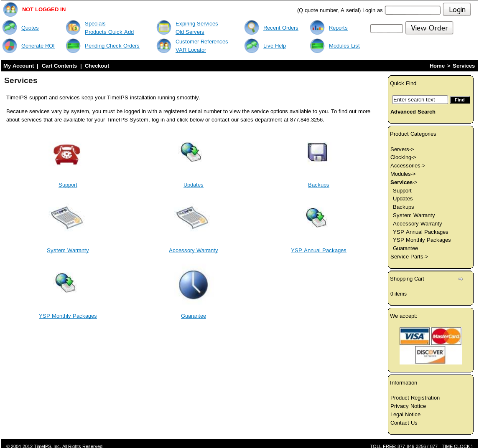Open Legal Notice under Information
This screenshot has width=479, height=448.
[405, 415]
